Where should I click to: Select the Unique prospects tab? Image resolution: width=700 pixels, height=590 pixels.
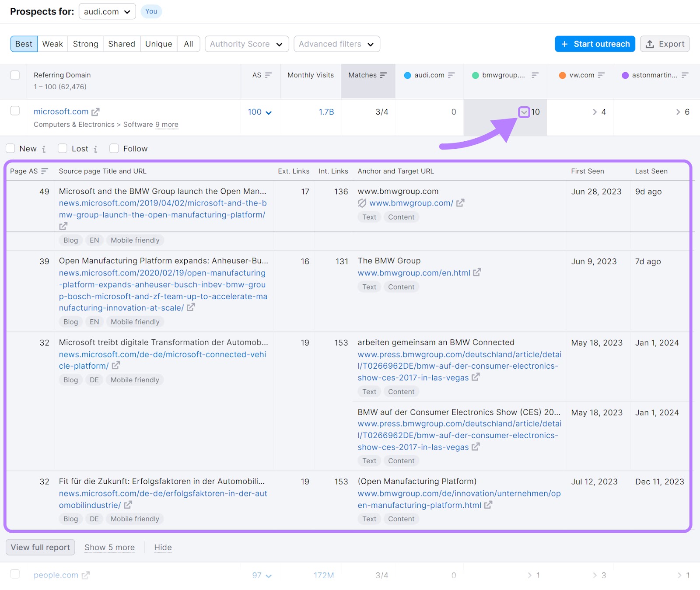pyautogui.click(x=158, y=44)
